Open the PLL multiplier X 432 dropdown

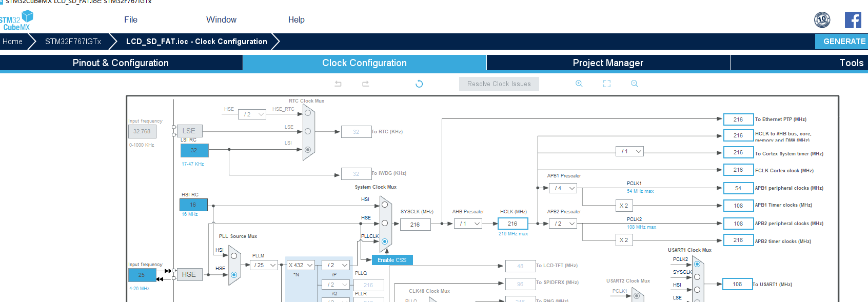pos(301,265)
